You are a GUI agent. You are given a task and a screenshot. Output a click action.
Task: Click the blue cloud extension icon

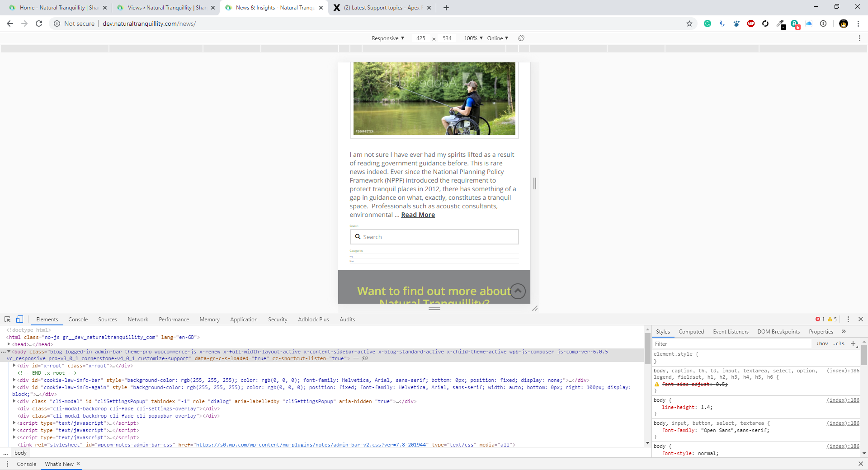(809, 23)
